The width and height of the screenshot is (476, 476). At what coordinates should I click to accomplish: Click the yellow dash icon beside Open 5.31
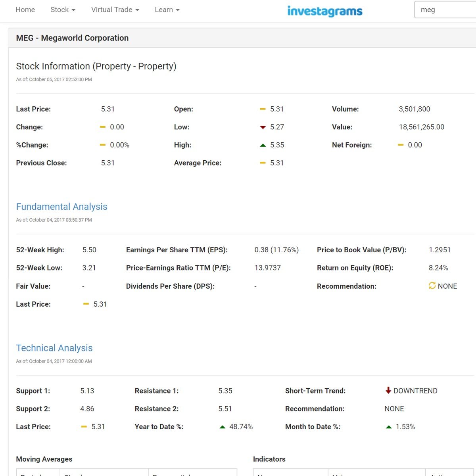[x=263, y=109]
